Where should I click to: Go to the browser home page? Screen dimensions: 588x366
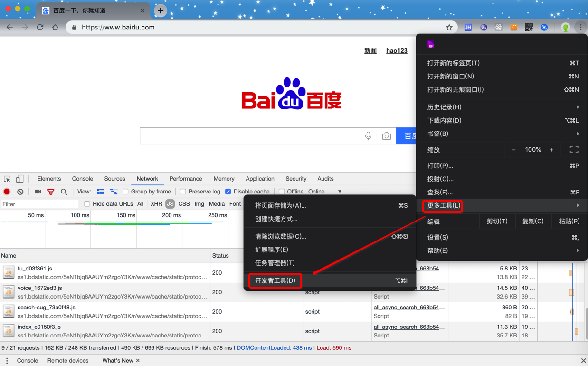point(55,27)
